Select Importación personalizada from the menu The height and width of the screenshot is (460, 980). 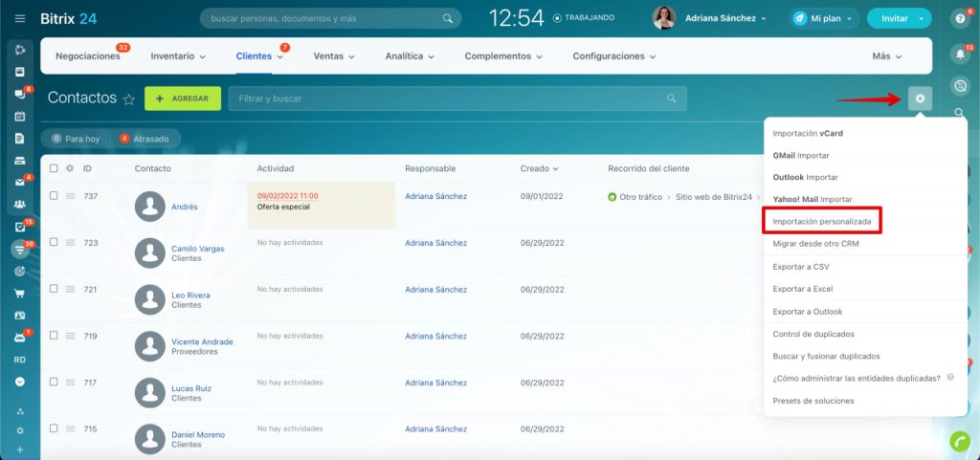click(x=821, y=222)
